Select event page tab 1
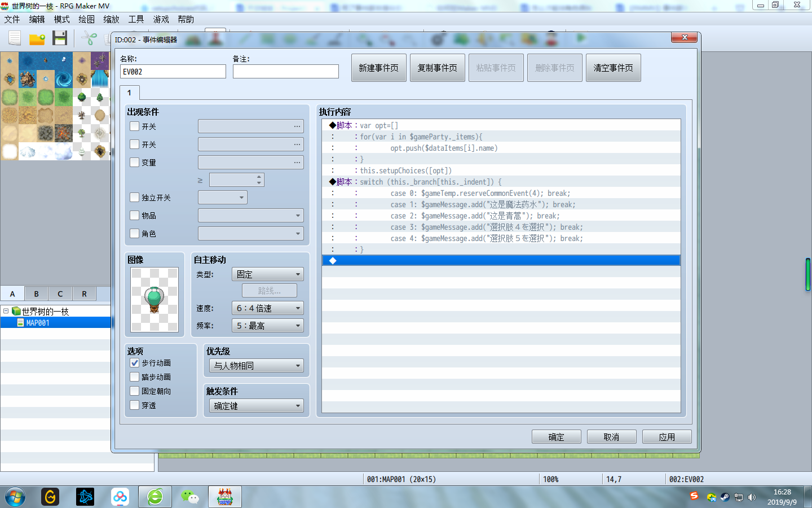 coord(129,93)
